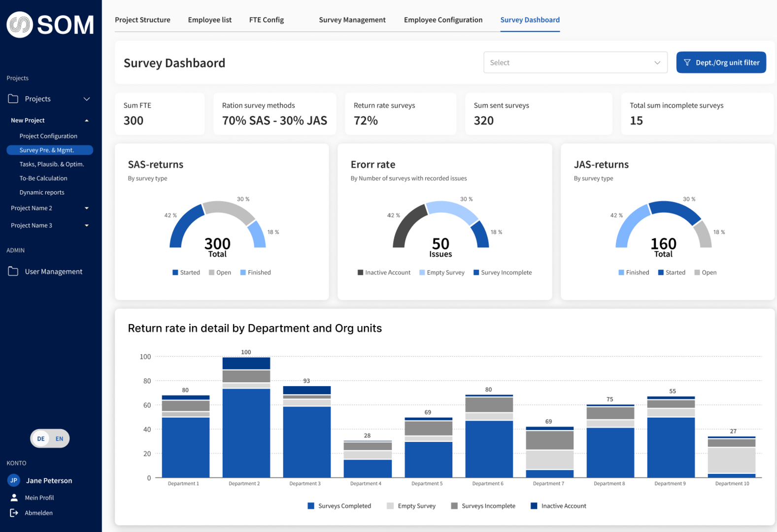
Task: Click the Abmelden logout icon
Action: pos(14,513)
